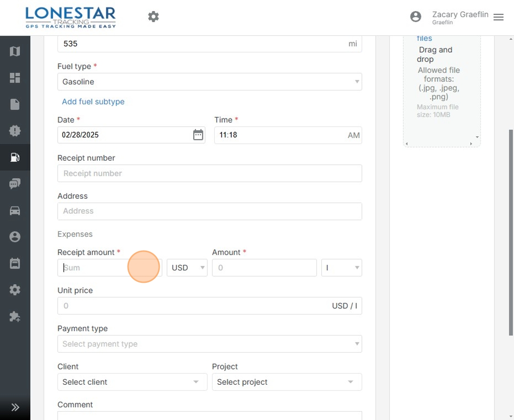The height and width of the screenshot is (420, 514).
Task: Click the Add fuel subtype link
Action: [x=93, y=101]
